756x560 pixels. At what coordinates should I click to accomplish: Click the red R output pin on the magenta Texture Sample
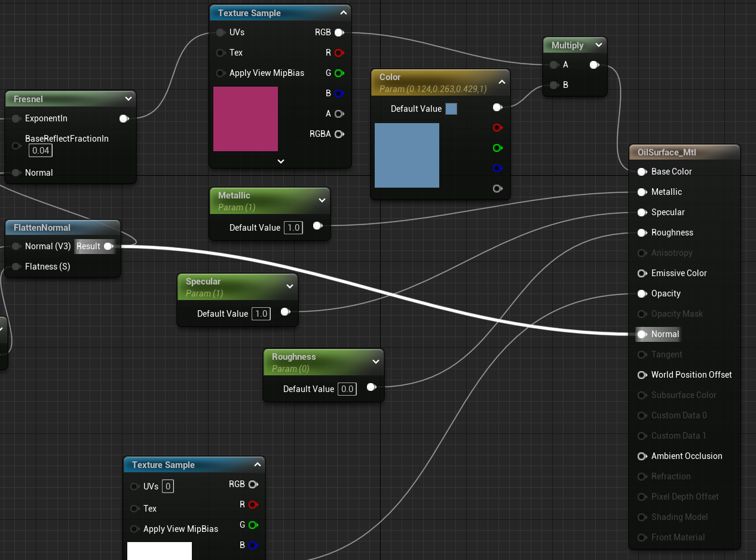pyautogui.click(x=339, y=53)
